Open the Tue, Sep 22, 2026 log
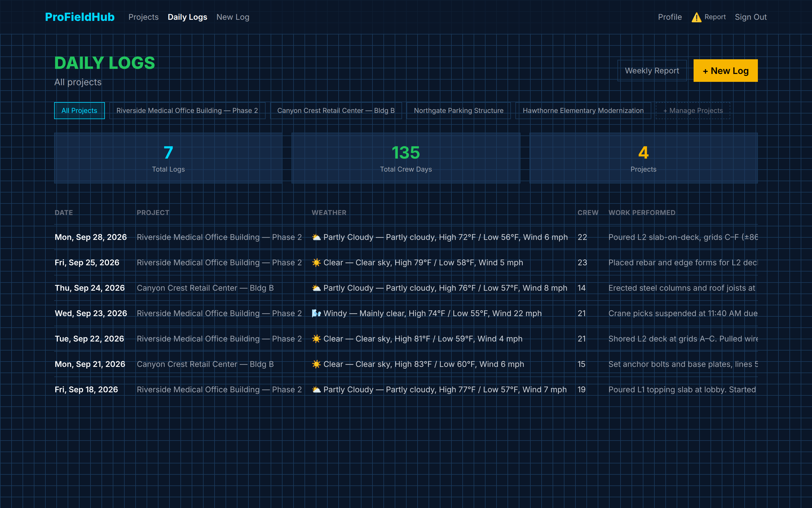This screenshot has width=812, height=508. (406, 339)
